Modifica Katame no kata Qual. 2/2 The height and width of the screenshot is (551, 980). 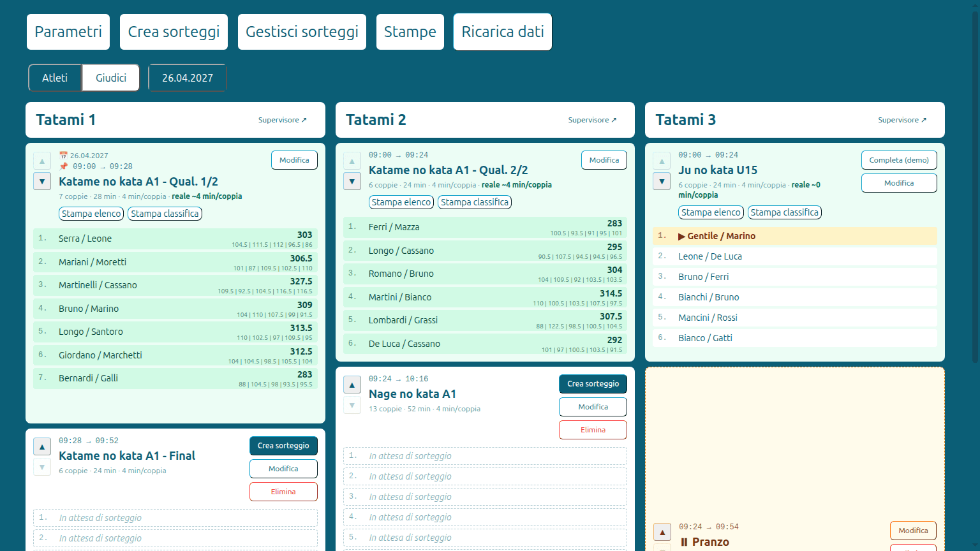pos(604,160)
